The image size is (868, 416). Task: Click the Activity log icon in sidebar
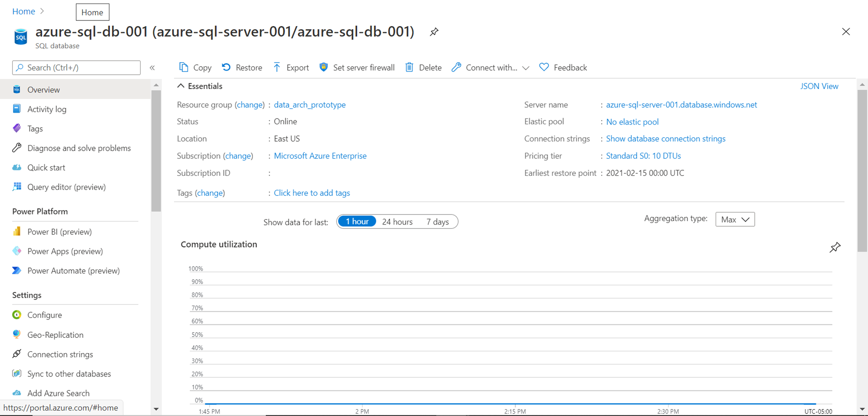tap(17, 109)
